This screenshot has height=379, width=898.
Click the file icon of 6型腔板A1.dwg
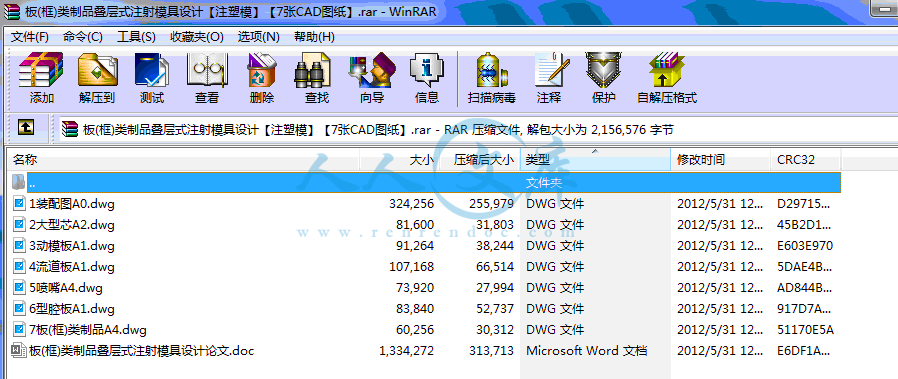click(x=19, y=309)
